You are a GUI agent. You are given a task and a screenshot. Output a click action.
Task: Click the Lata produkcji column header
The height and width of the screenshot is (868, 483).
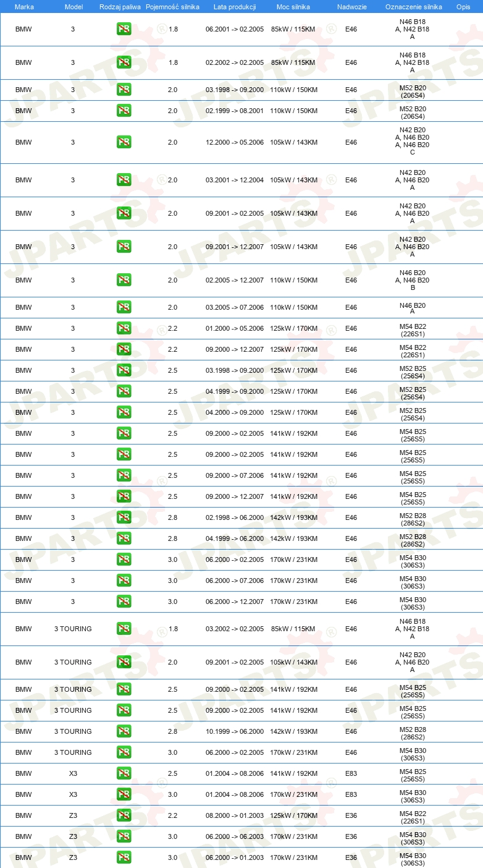pos(234,6)
